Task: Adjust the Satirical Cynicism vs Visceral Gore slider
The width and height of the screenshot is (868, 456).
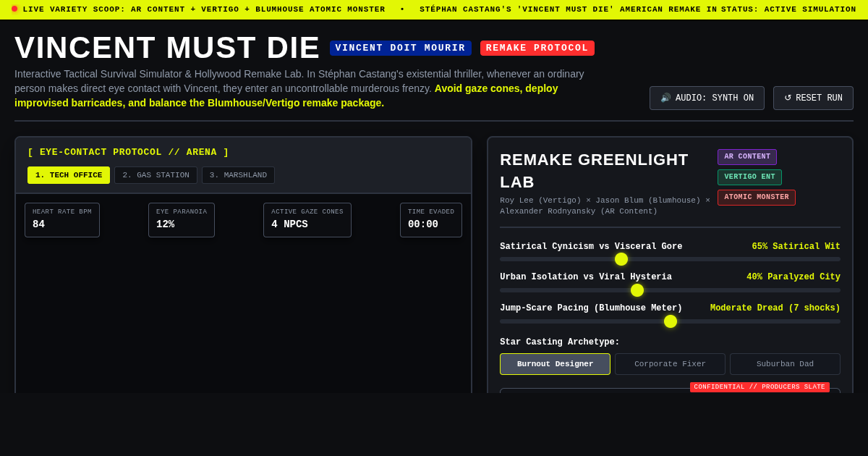Action: (x=670, y=259)
